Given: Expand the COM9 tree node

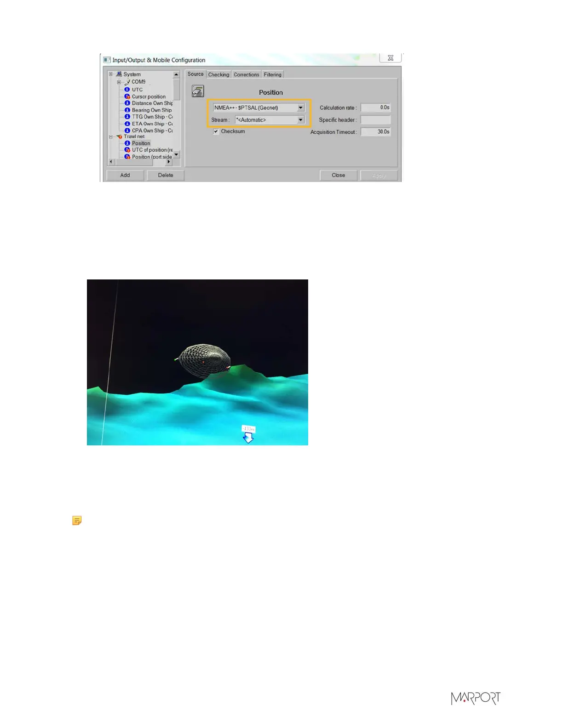Looking at the screenshot, I should coord(119,82).
